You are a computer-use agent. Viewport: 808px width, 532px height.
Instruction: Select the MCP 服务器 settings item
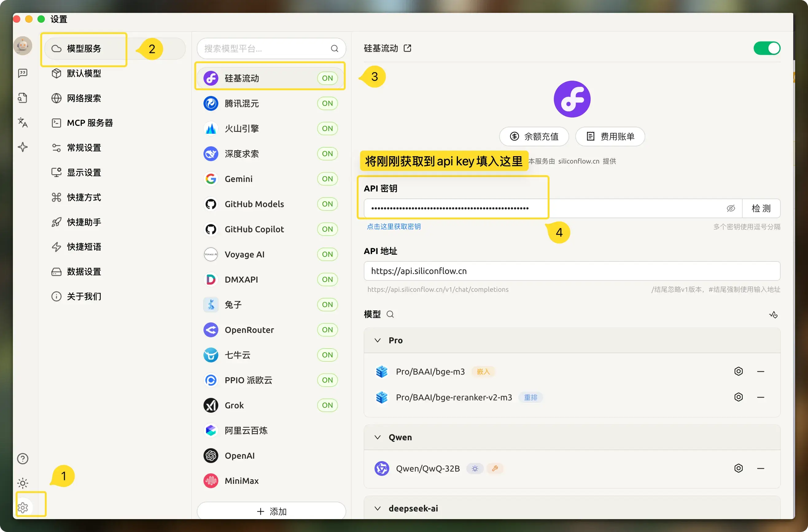point(90,123)
